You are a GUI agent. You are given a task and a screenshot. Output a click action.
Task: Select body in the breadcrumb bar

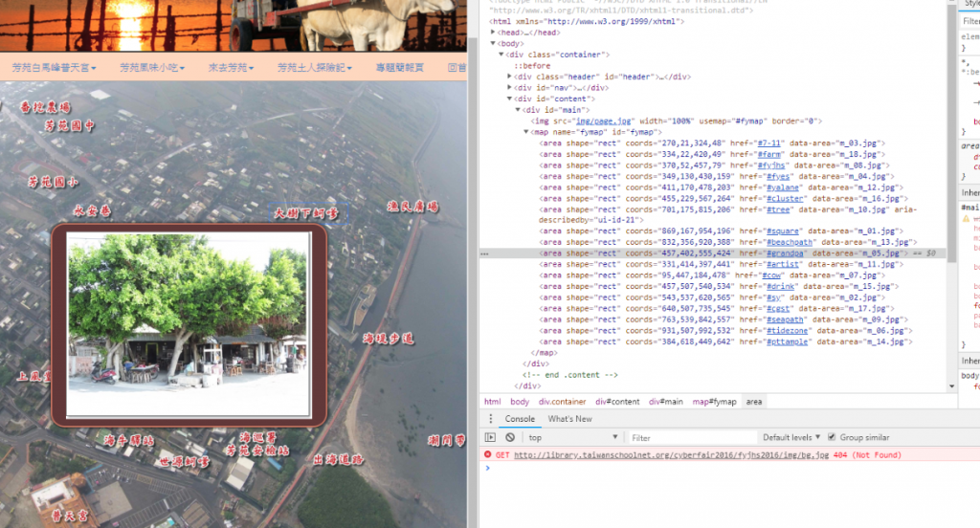coord(520,402)
